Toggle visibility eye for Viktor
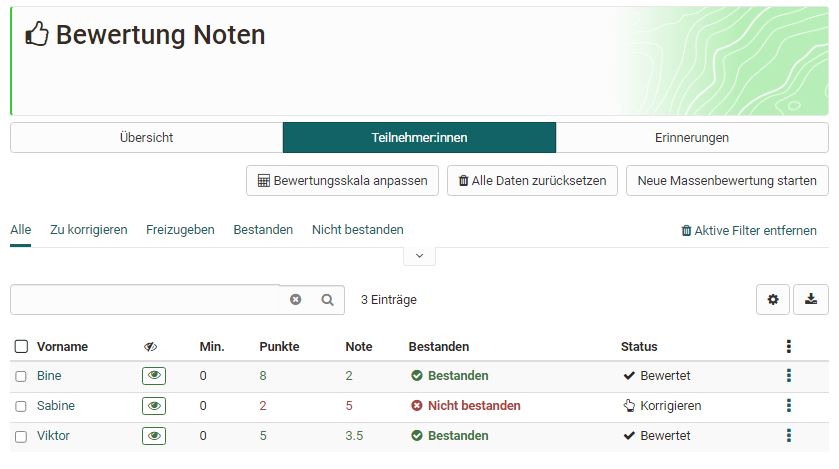Image resolution: width=839 pixels, height=469 pixels. pyautogui.click(x=154, y=436)
